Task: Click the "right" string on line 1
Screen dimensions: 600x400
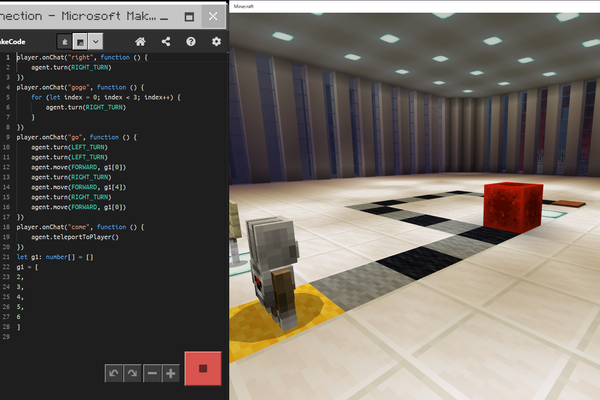Action: pos(79,57)
